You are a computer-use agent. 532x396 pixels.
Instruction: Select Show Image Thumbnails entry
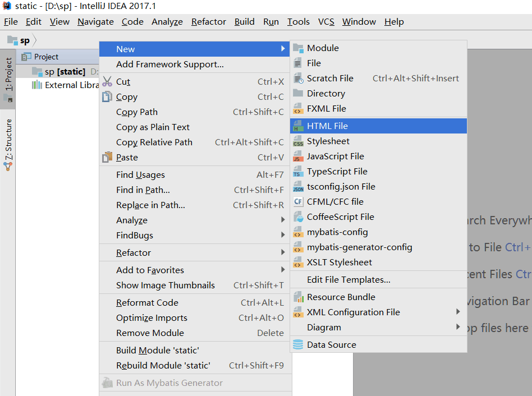pos(195,286)
